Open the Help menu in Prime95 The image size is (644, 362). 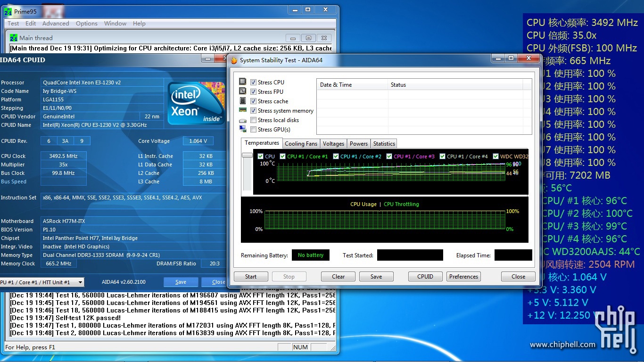[x=139, y=23]
